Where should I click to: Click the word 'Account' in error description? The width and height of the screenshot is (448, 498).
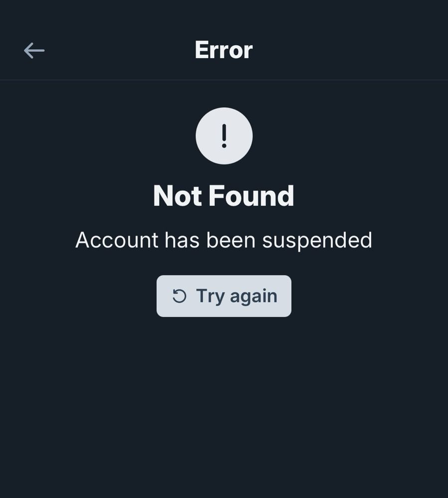click(117, 240)
